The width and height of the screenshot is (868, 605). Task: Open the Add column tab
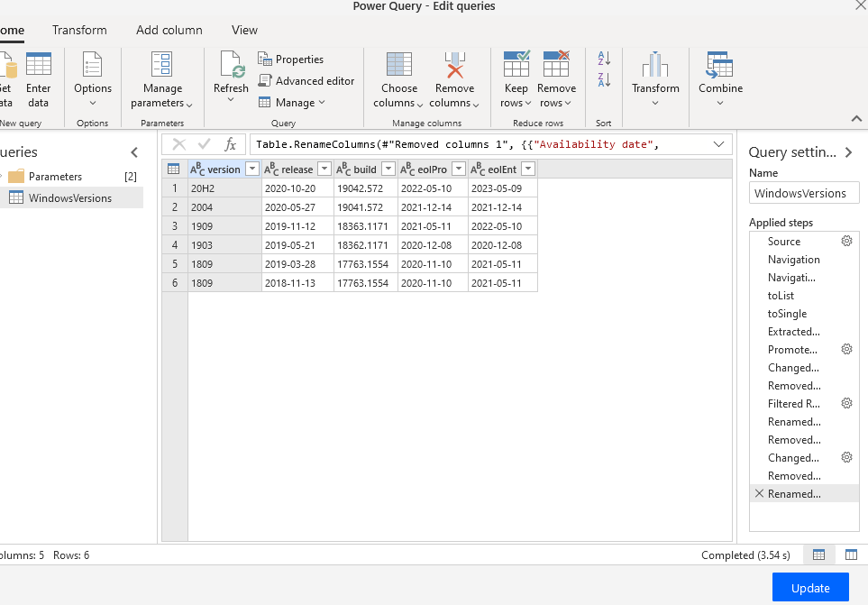pos(169,30)
